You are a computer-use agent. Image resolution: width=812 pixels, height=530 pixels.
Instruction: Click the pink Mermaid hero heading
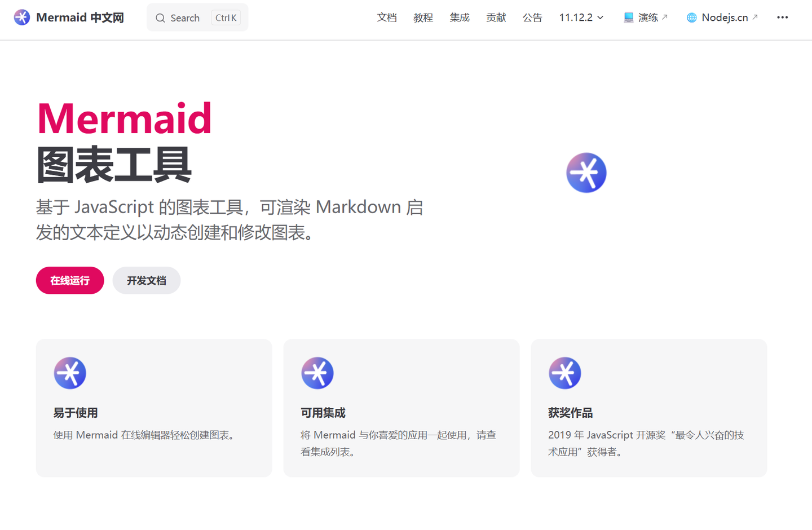tap(124, 118)
